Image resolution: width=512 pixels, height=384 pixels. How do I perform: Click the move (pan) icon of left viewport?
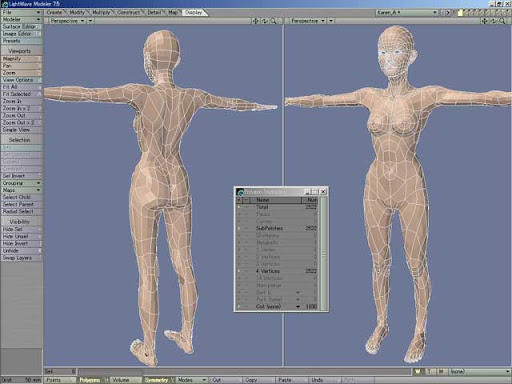(255, 21)
